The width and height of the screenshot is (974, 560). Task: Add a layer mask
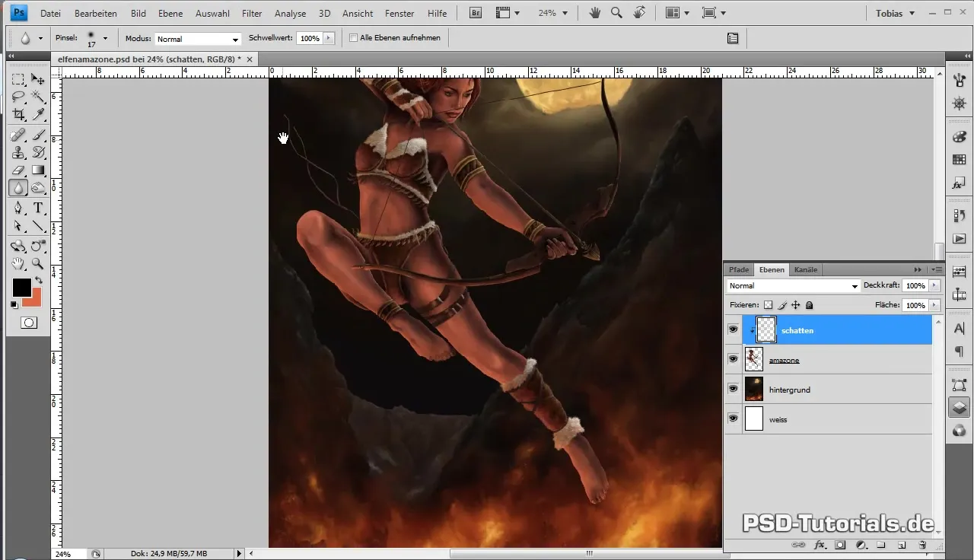pos(841,545)
